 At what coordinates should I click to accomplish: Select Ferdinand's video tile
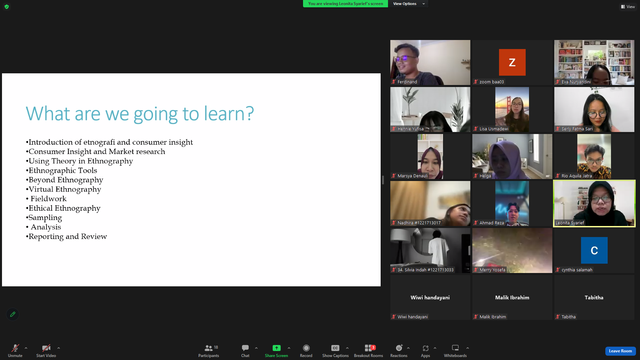click(x=430, y=62)
